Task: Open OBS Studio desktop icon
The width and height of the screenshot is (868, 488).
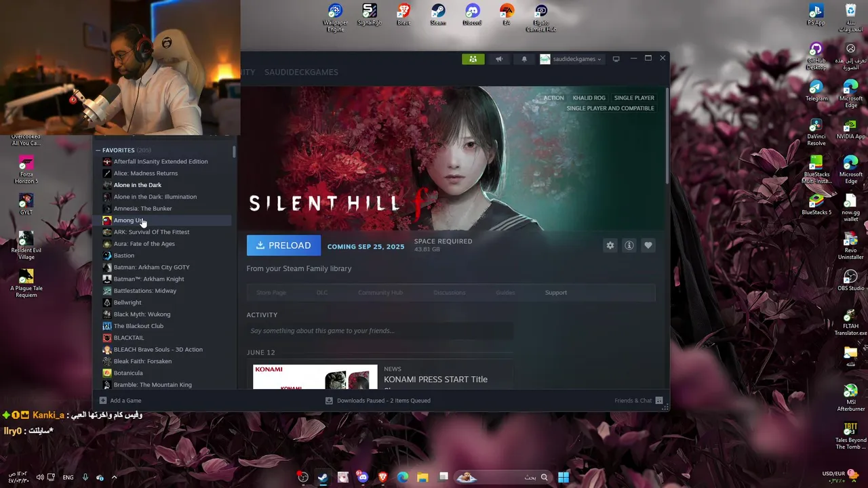Action: [x=851, y=279]
